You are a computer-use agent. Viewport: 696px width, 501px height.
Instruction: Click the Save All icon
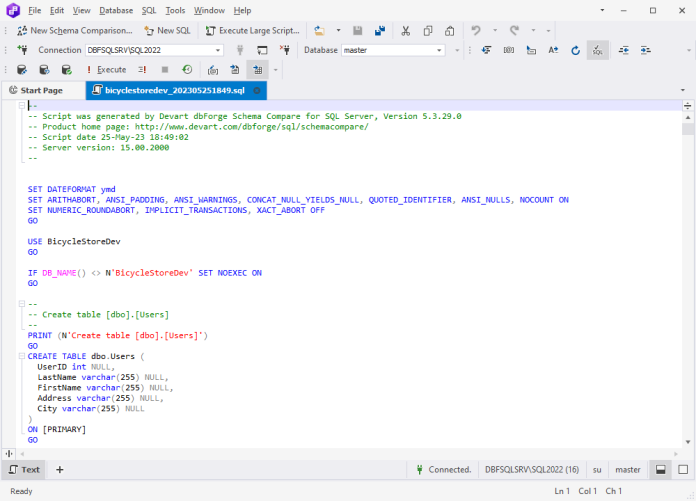pyautogui.click(x=380, y=31)
